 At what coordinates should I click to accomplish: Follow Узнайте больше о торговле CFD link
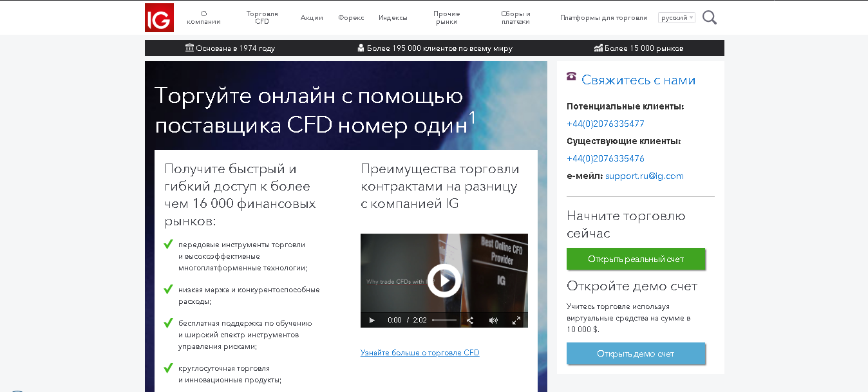[x=420, y=353]
